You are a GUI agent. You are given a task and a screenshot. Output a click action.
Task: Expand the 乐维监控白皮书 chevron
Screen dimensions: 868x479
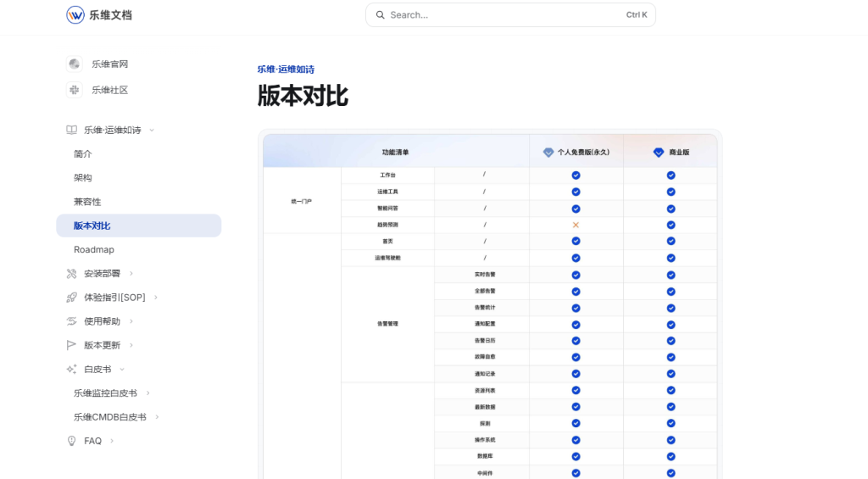click(x=147, y=393)
